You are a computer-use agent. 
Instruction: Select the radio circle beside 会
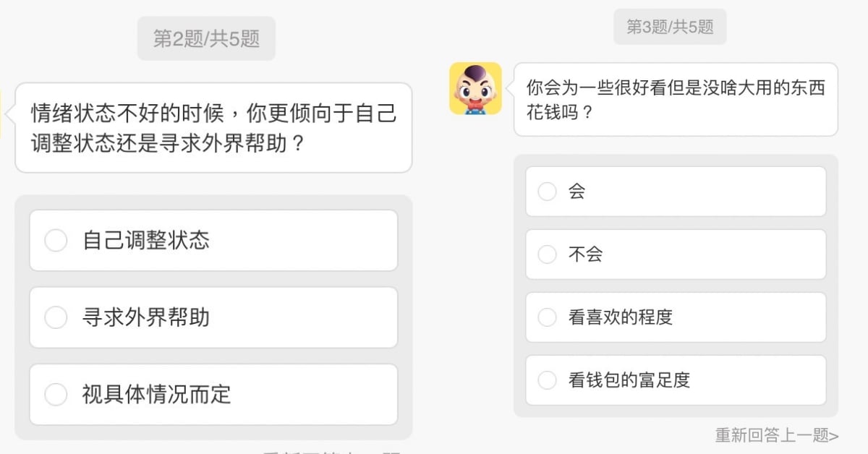pos(548,192)
